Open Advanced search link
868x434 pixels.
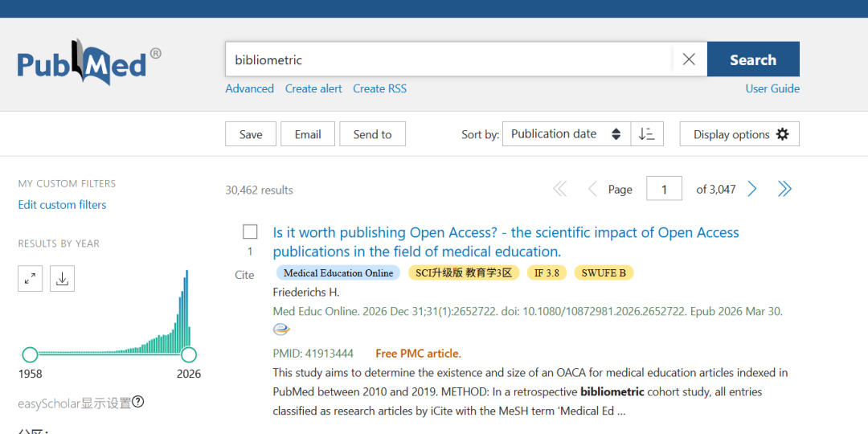click(x=250, y=88)
